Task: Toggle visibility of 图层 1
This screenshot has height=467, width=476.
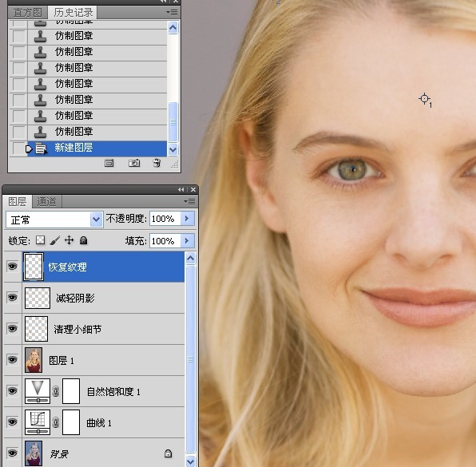Action: pyautogui.click(x=13, y=360)
